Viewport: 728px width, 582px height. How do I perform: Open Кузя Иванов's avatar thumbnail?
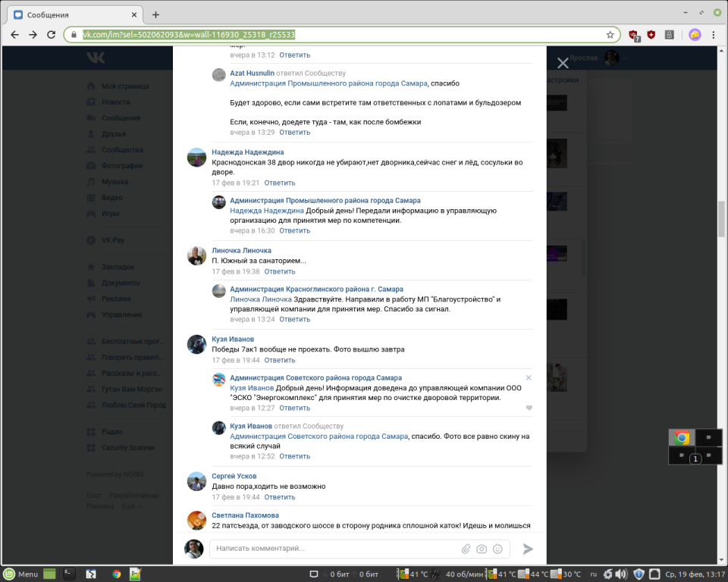pyautogui.click(x=196, y=345)
